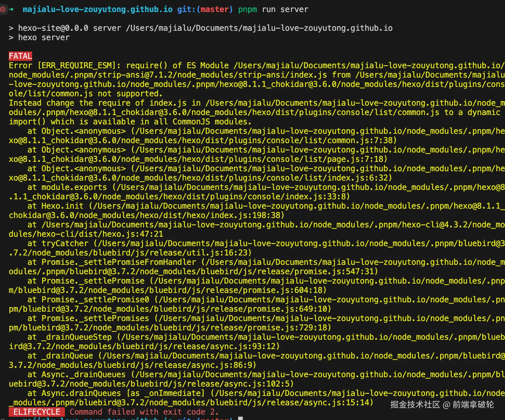Click "at Promise._settlePromises" stack frame
The width and height of the screenshot is (505, 420).
coord(88,318)
